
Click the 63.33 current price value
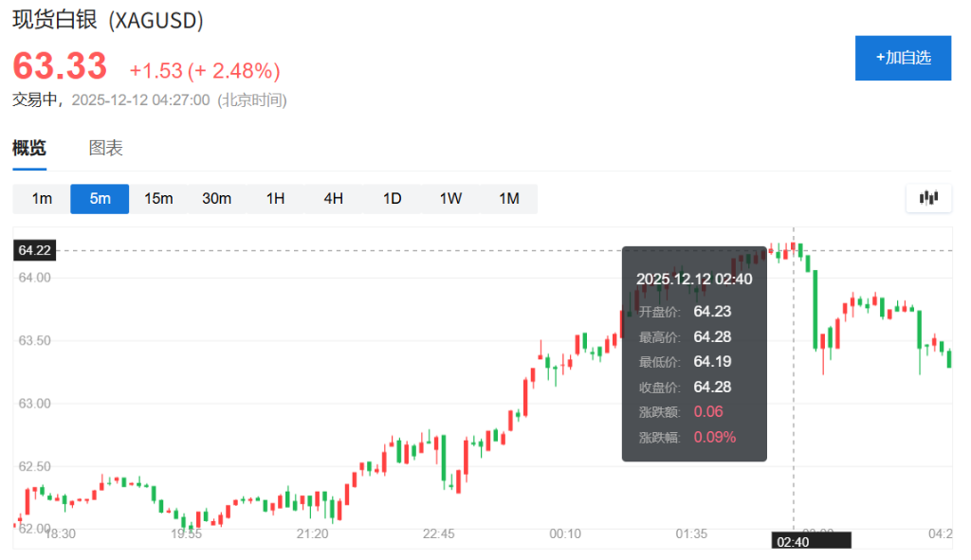click(60, 67)
